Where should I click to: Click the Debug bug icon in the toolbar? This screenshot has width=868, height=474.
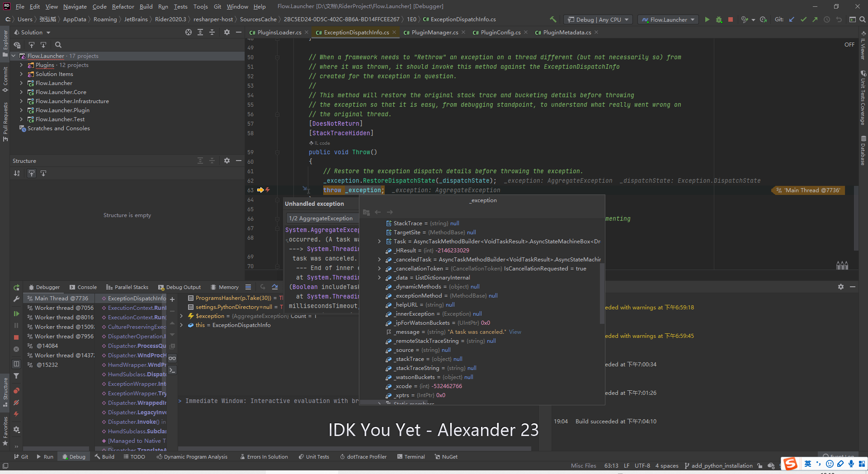pos(719,19)
